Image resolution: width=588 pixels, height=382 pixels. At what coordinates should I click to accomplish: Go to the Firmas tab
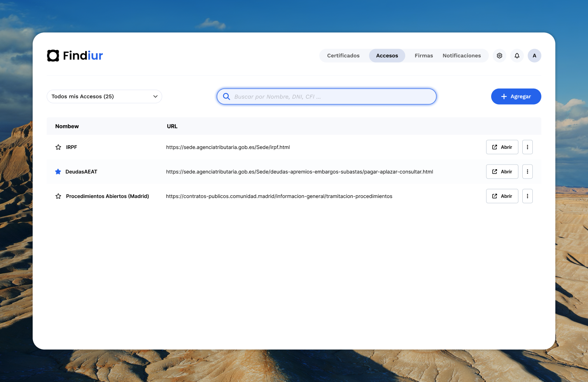(x=424, y=56)
